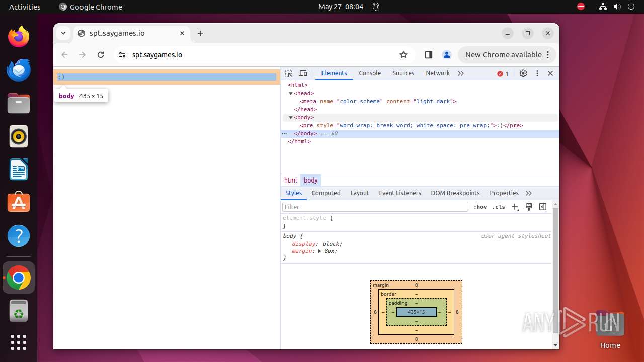Bookmark this page with star
Image resolution: width=644 pixels, height=362 pixels.
(x=404, y=55)
